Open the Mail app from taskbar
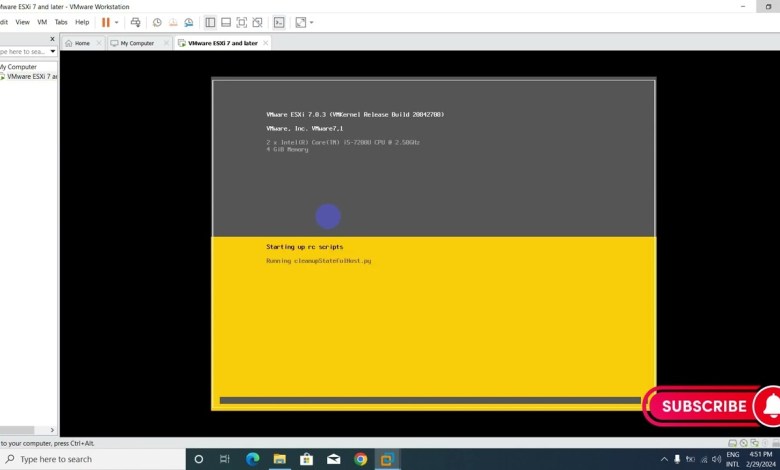Image resolution: width=780 pixels, height=470 pixels. 333,459
